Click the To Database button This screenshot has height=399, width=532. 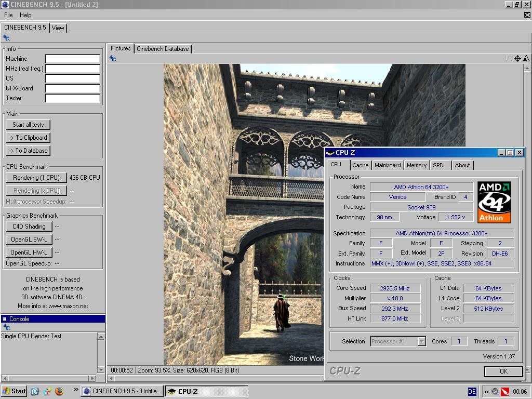pyautogui.click(x=28, y=151)
